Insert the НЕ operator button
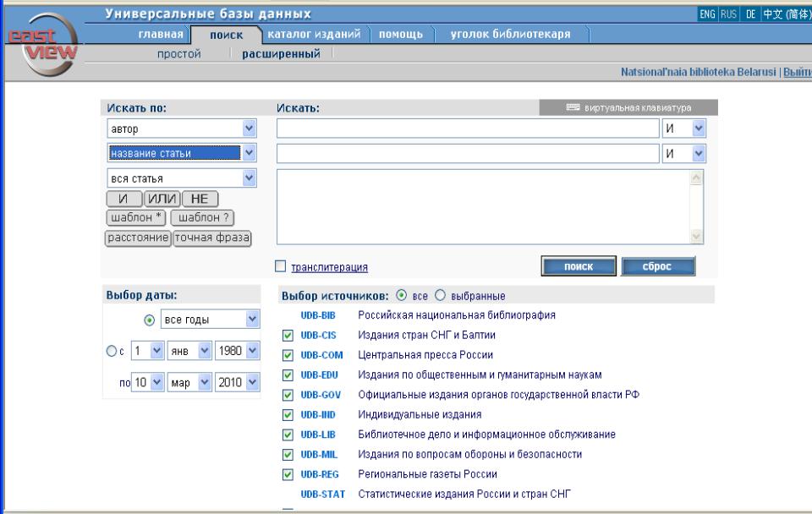The height and width of the screenshot is (514, 812). pos(200,199)
